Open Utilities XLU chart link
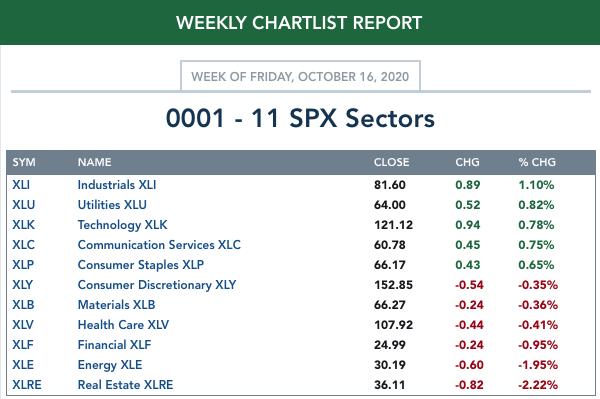Image resolution: width=600 pixels, height=399 pixels. 112,205
